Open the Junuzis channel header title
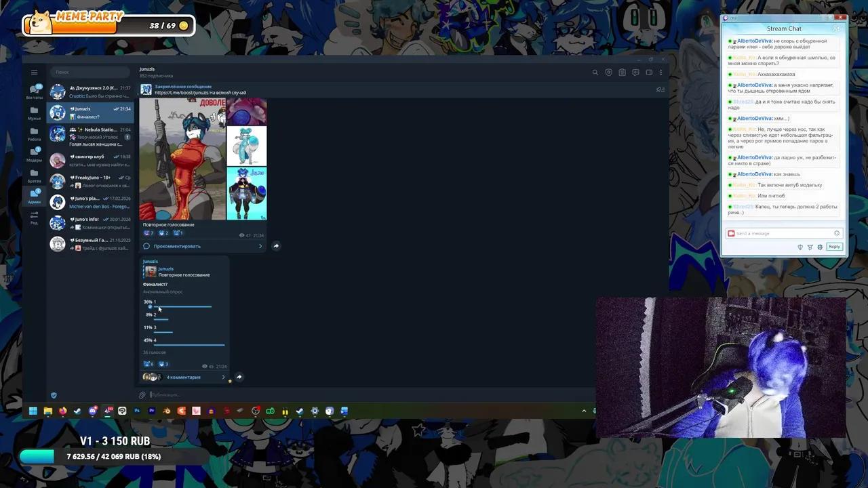Image resolution: width=868 pixels, height=488 pixels. click(x=147, y=69)
